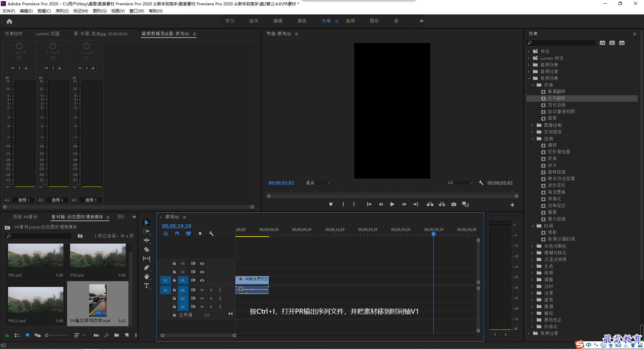This screenshot has height=350, width=644.
Task: Expand the 音频效果 folder
Action: (529, 65)
